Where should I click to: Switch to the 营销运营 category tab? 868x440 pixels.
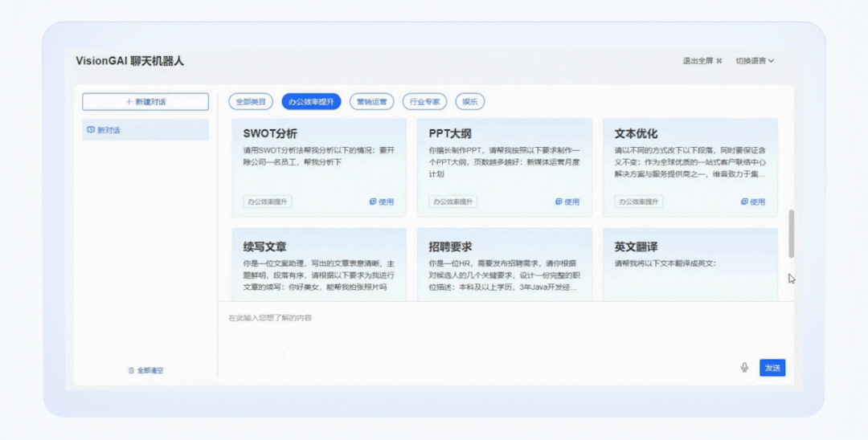pos(371,102)
